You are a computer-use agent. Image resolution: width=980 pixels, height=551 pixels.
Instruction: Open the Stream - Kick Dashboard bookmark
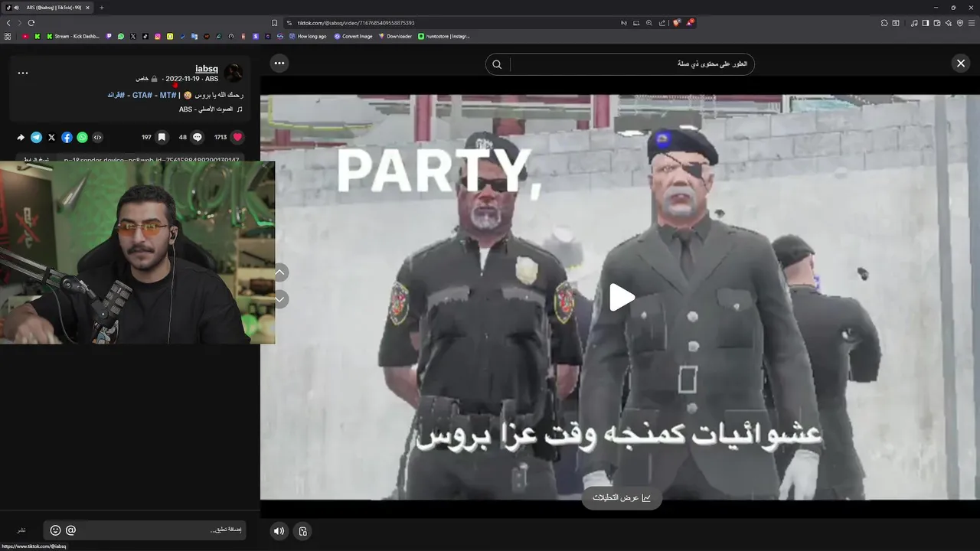coord(73,36)
